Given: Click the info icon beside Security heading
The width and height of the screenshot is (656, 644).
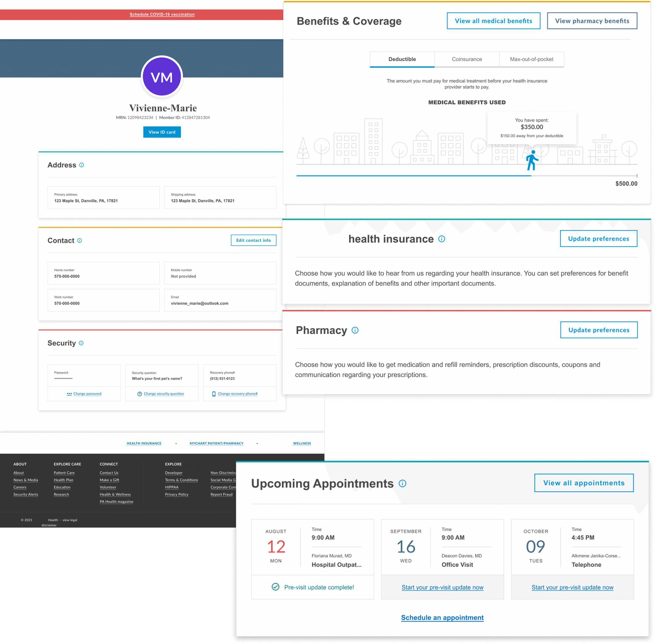Looking at the screenshot, I should [81, 343].
